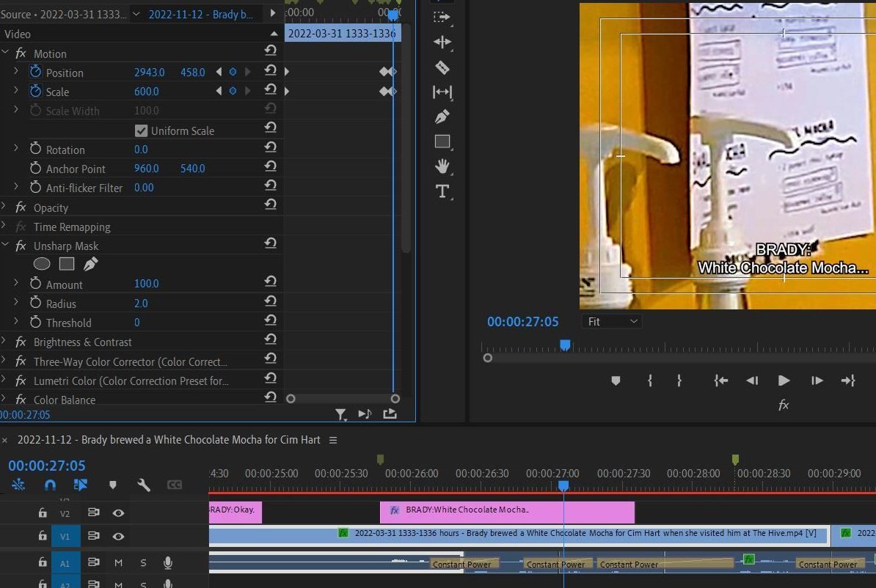
Task: Switch to 2022-11-12 Brady sequence tab
Action: coord(200,15)
